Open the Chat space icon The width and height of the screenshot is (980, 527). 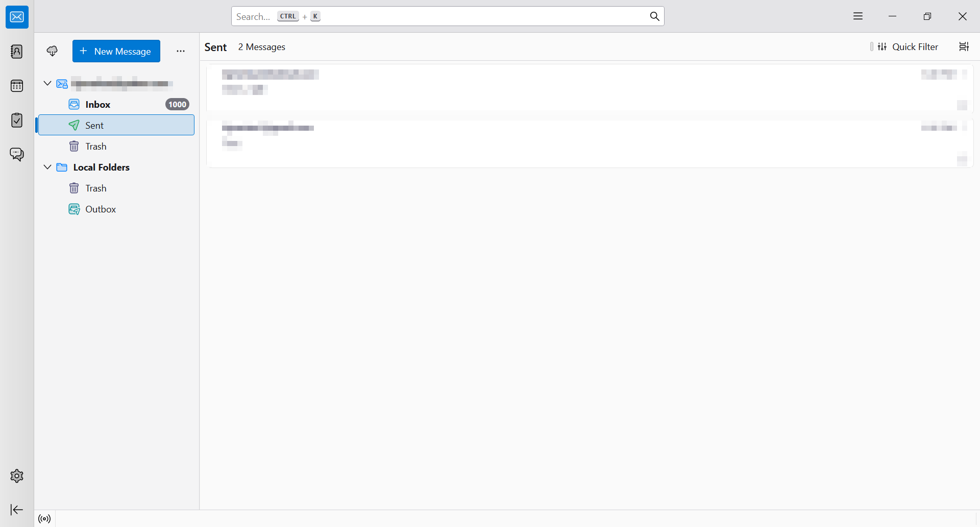point(17,154)
